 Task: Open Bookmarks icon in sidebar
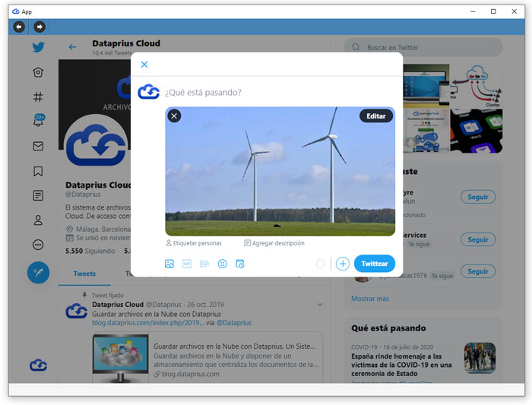coord(38,171)
